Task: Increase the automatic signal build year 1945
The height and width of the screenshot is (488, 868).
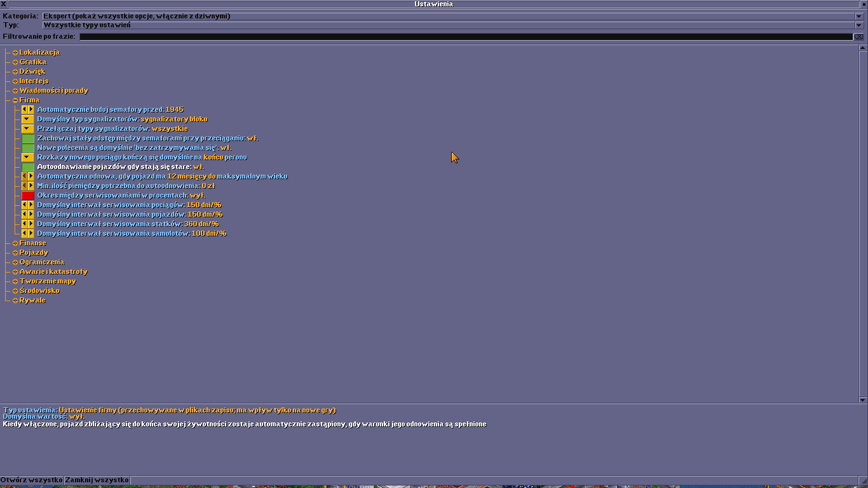Action: coord(31,109)
